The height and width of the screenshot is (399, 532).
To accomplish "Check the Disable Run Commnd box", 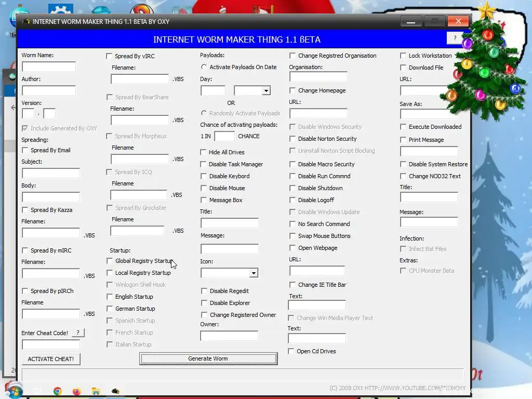I will 292,176.
